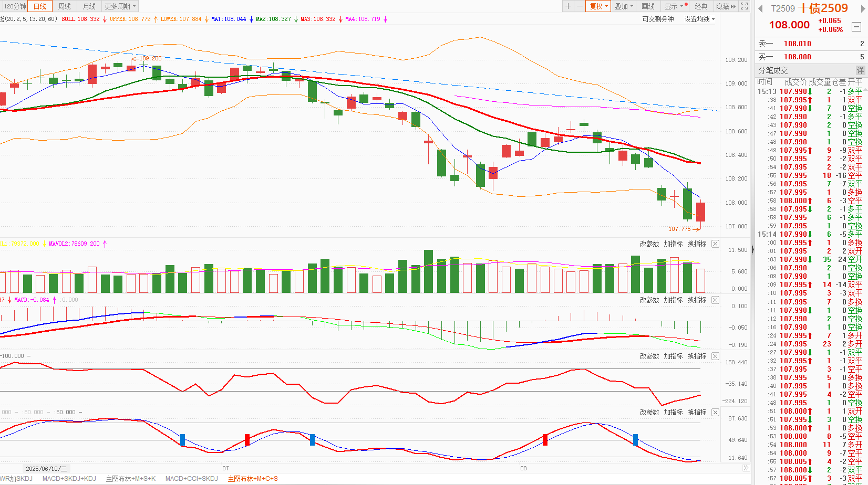Zoom in the chart with plus icon
Image resolution: width=868 pixels, height=485 pixels.
(568, 6)
